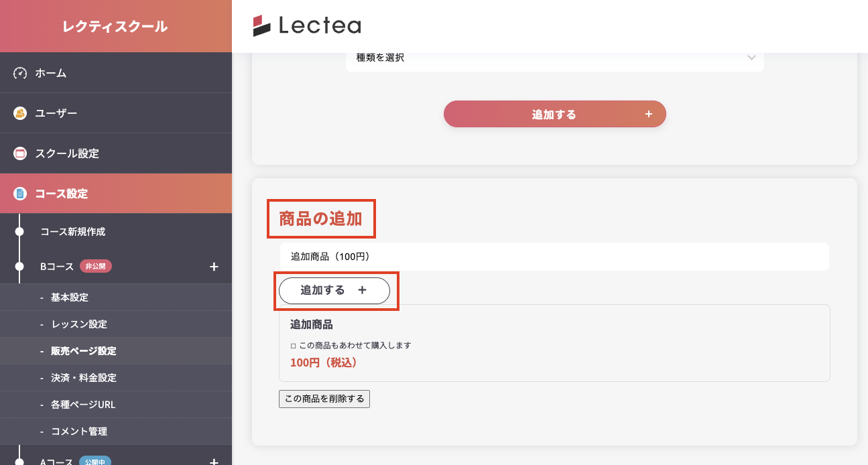Click the outlined 追加する button under 商品の追加
The width and height of the screenshot is (868, 465).
click(x=334, y=291)
